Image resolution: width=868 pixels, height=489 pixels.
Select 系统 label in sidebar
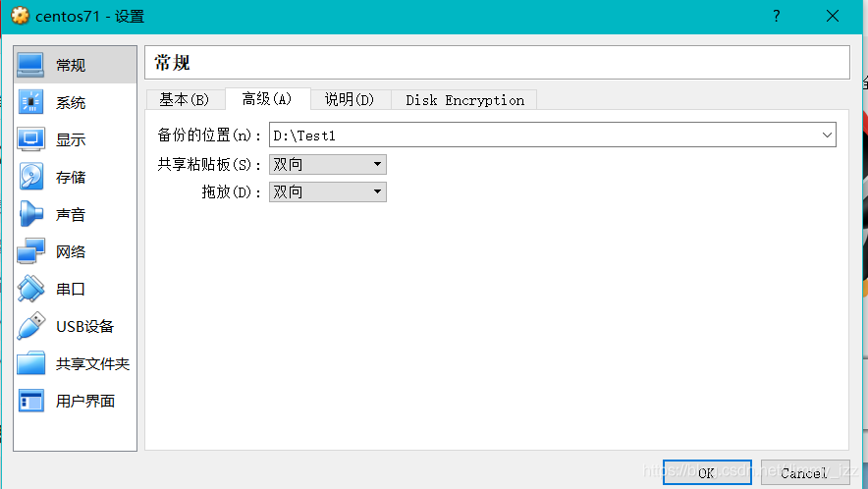pyautogui.click(x=71, y=103)
